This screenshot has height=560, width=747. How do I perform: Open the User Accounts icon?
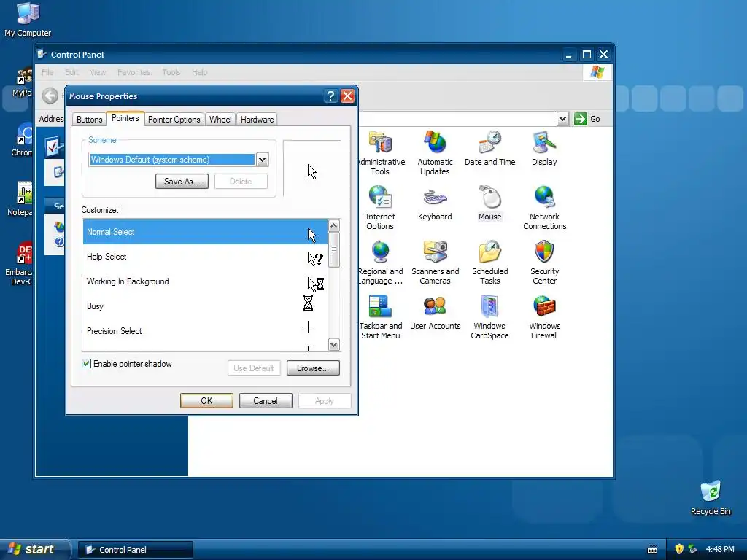(x=435, y=306)
